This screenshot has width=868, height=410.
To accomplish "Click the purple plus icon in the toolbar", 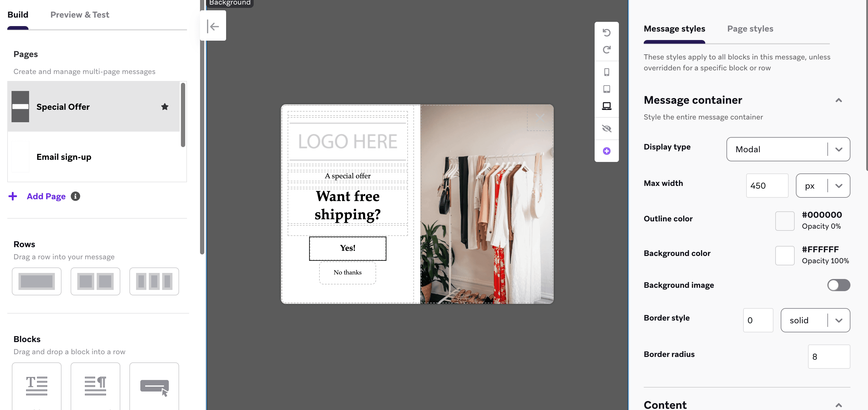I will (x=606, y=151).
